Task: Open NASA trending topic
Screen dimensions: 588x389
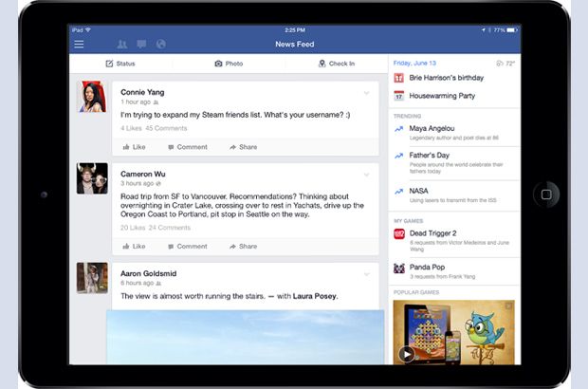Action: (x=454, y=195)
